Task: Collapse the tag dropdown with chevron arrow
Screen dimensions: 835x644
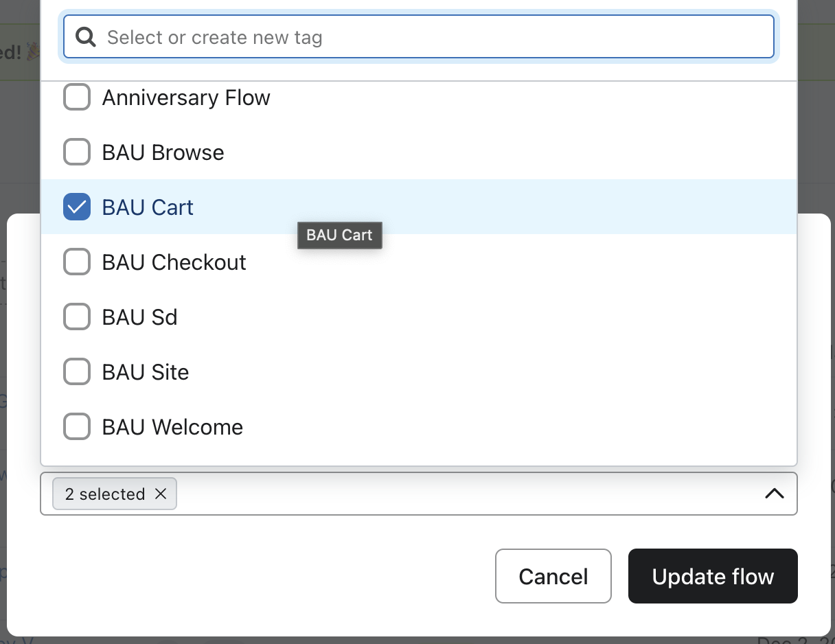Action: [x=774, y=494]
